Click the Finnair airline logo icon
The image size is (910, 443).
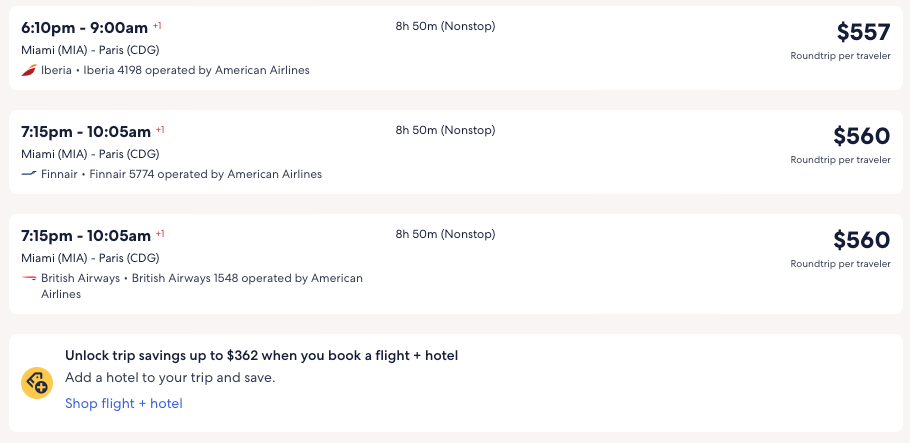(28, 174)
